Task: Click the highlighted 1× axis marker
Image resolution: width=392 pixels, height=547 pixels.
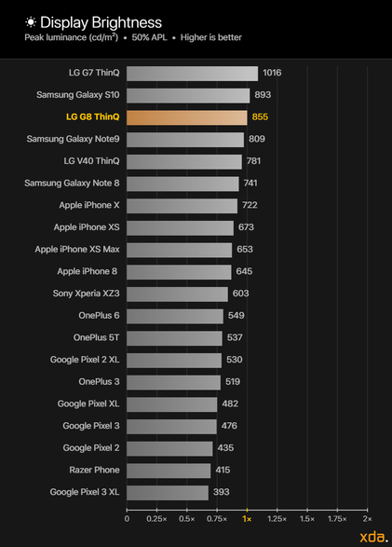Action: coord(247,519)
